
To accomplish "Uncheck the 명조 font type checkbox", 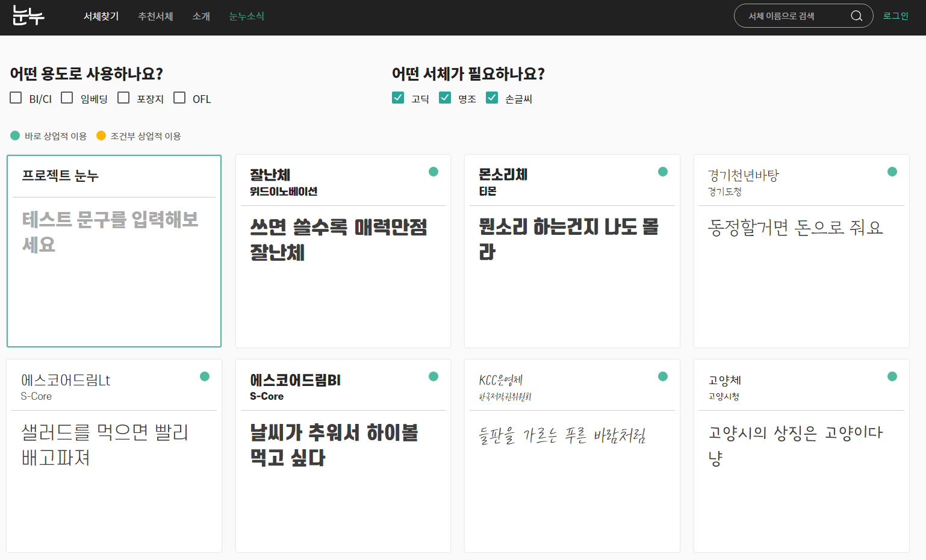I will click(445, 98).
